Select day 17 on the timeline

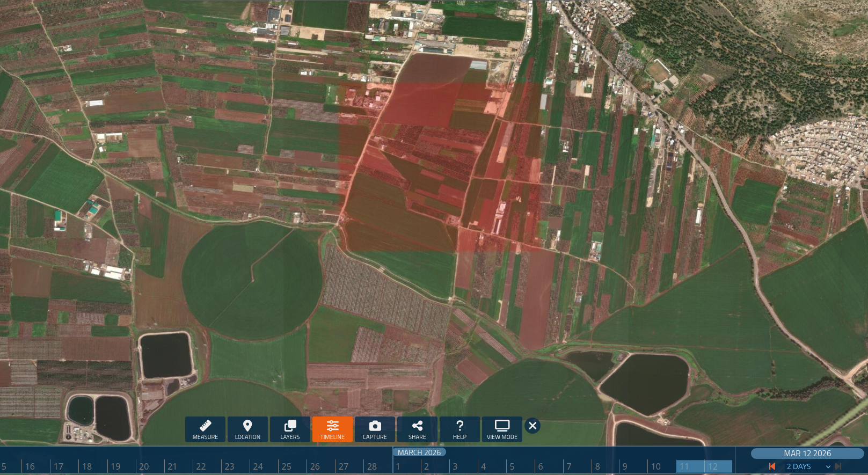59,466
